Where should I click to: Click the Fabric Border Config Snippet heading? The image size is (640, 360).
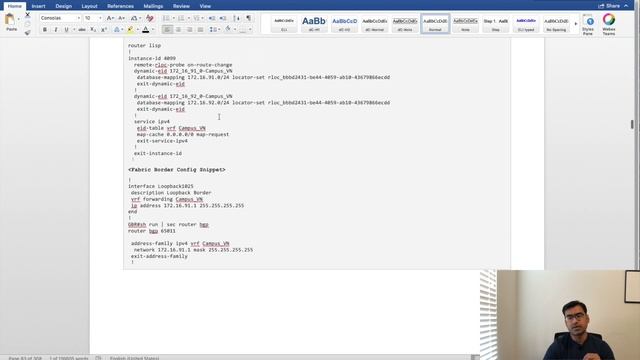[x=176, y=169]
